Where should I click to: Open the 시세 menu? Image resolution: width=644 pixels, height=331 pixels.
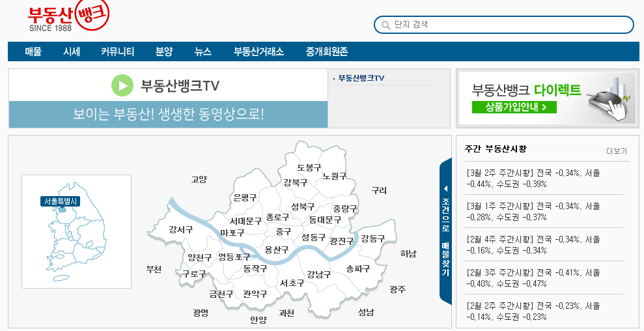click(72, 51)
